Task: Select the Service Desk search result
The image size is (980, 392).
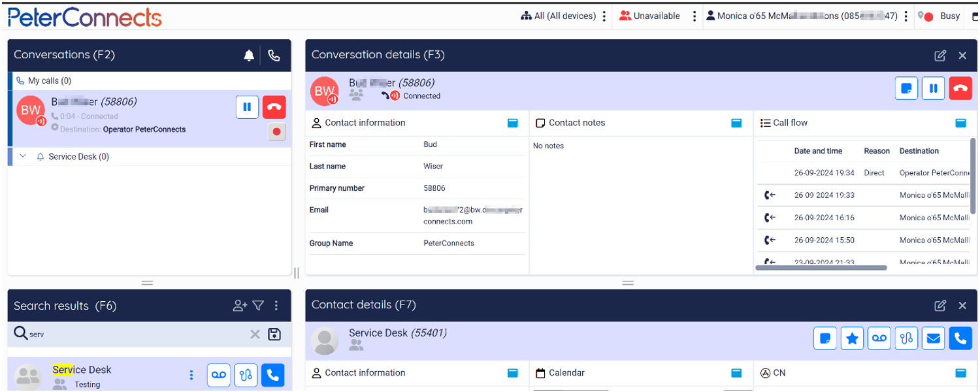Action: [149, 375]
